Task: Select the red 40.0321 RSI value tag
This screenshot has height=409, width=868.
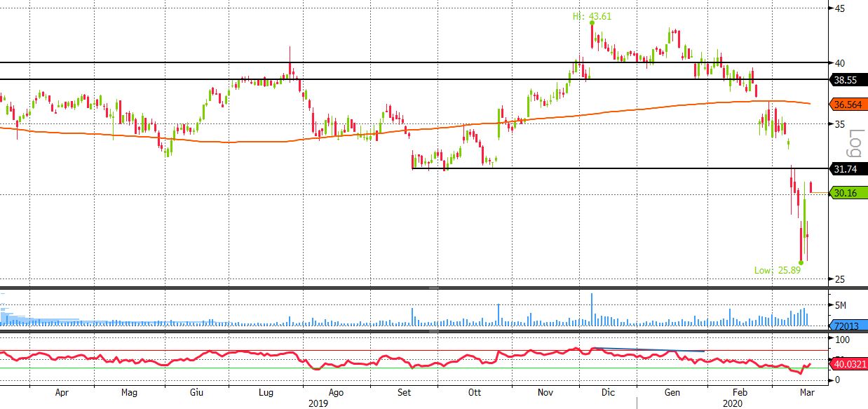Action: click(848, 364)
